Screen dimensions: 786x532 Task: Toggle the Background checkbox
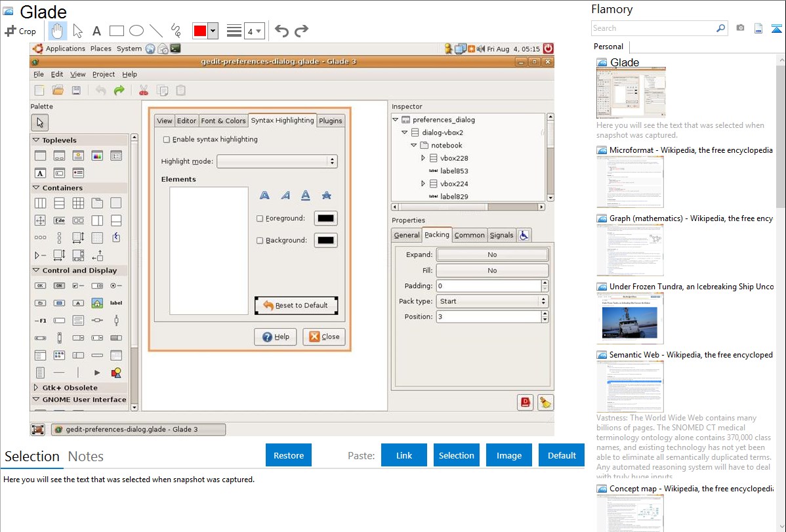[260, 241]
